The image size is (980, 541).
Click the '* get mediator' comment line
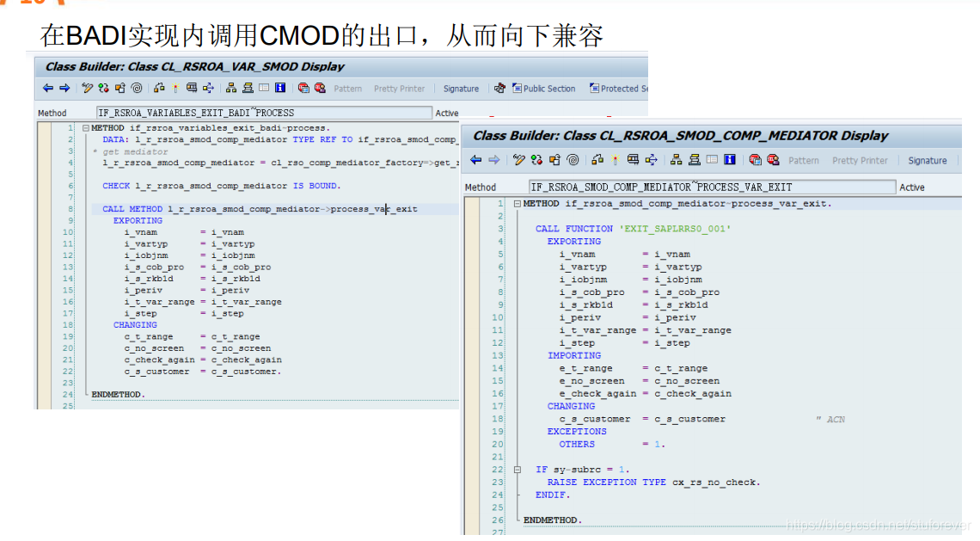coord(130,151)
